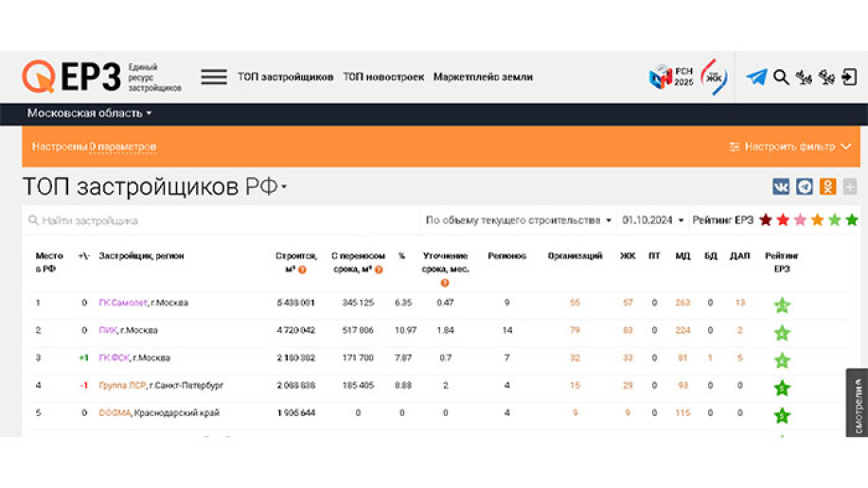868x488 pixels.
Task: Open the ГК ФСК link
Action: pyautogui.click(x=114, y=358)
